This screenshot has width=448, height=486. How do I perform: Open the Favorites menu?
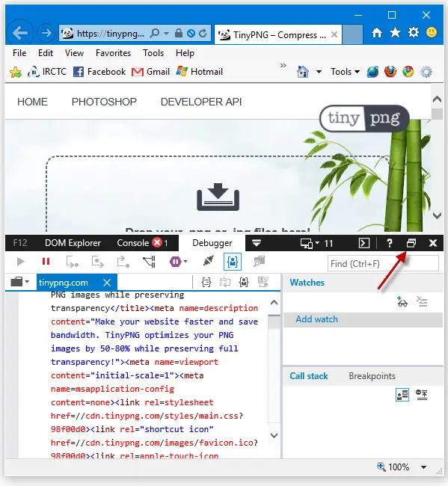(x=113, y=53)
